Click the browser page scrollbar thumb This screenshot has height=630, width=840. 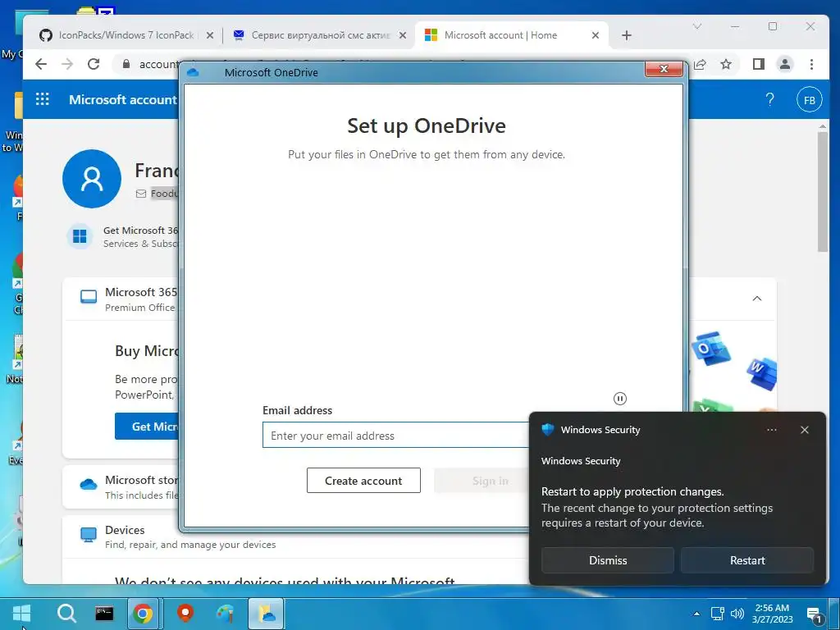click(823, 191)
